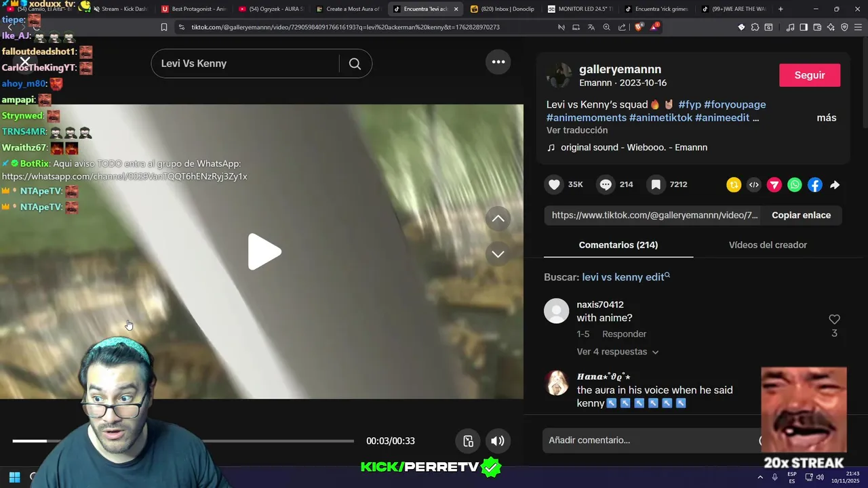Screen dimensions: 868x488
Task: Open a new browser tab with plus
Action: pos(781,9)
